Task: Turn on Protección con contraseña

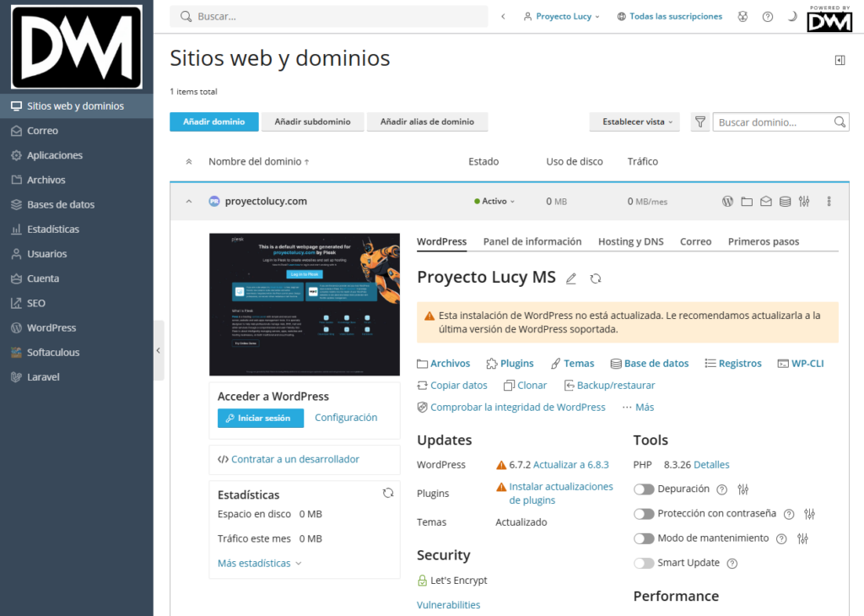Action: [x=644, y=514]
